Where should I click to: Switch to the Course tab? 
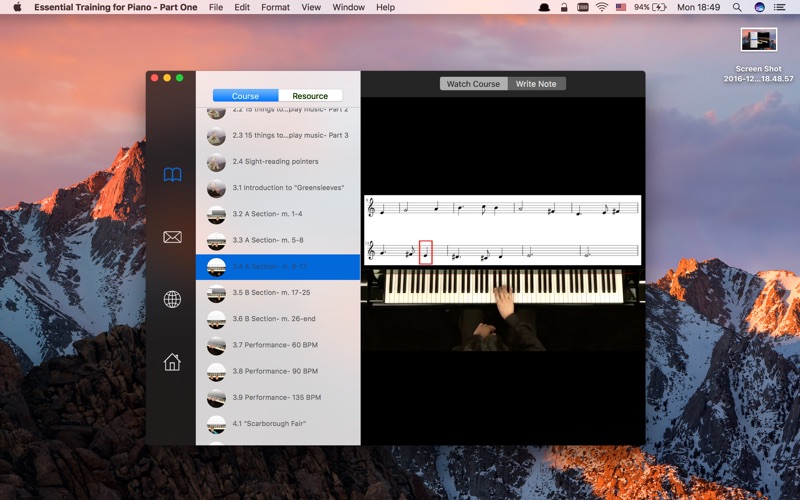[245, 96]
